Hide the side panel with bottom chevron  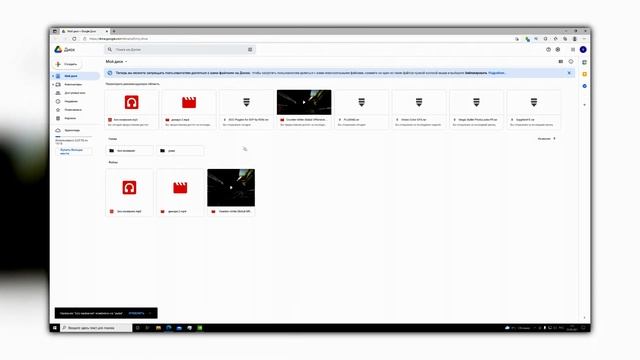click(x=584, y=318)
